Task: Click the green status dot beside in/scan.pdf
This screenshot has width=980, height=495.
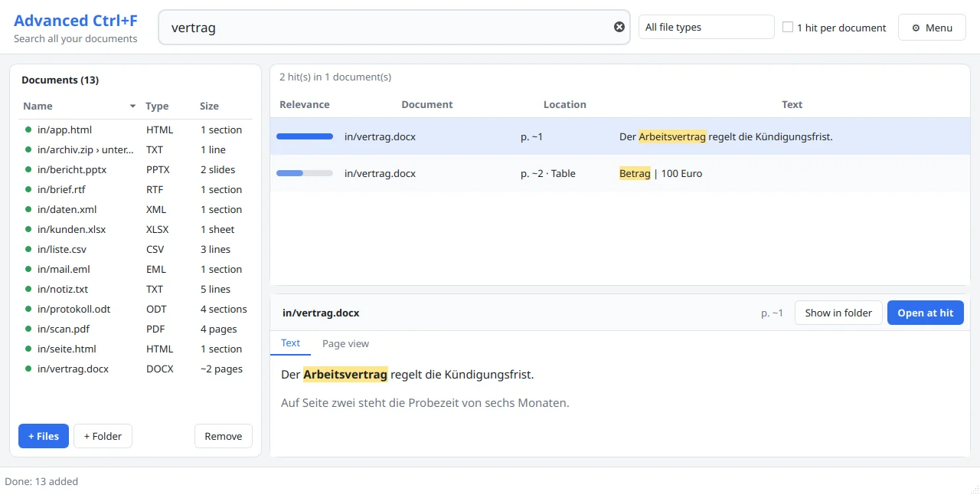Action: (x=28, y=329)
